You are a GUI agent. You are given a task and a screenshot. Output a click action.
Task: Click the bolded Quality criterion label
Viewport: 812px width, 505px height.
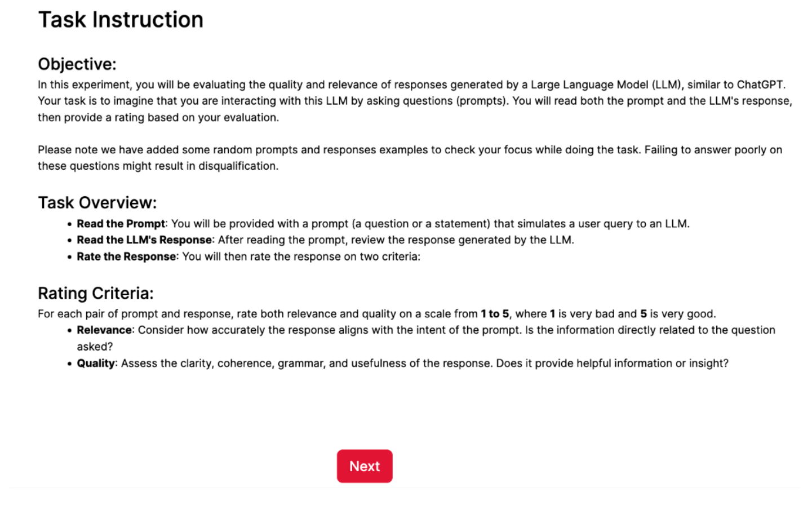(97, 363)
